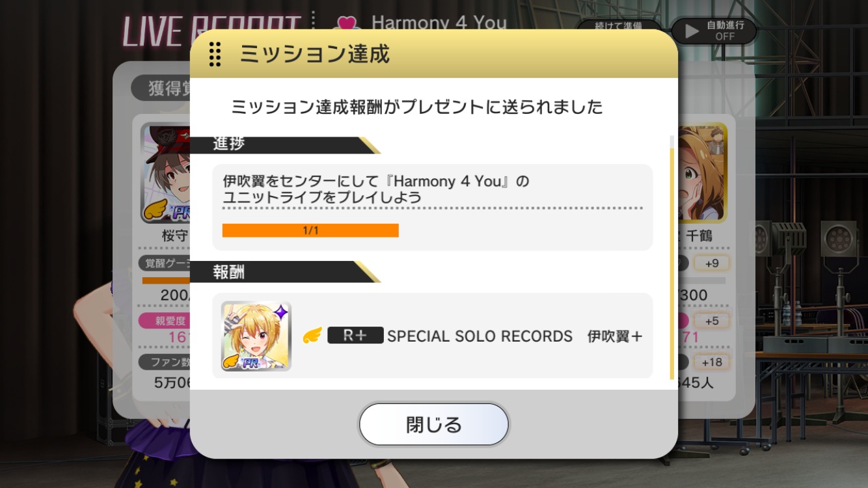The height and width of the screenshot is (488, 868).
Task: Tap the 閉じる close button
Action: pyautogui.click(x=434, y=425)
